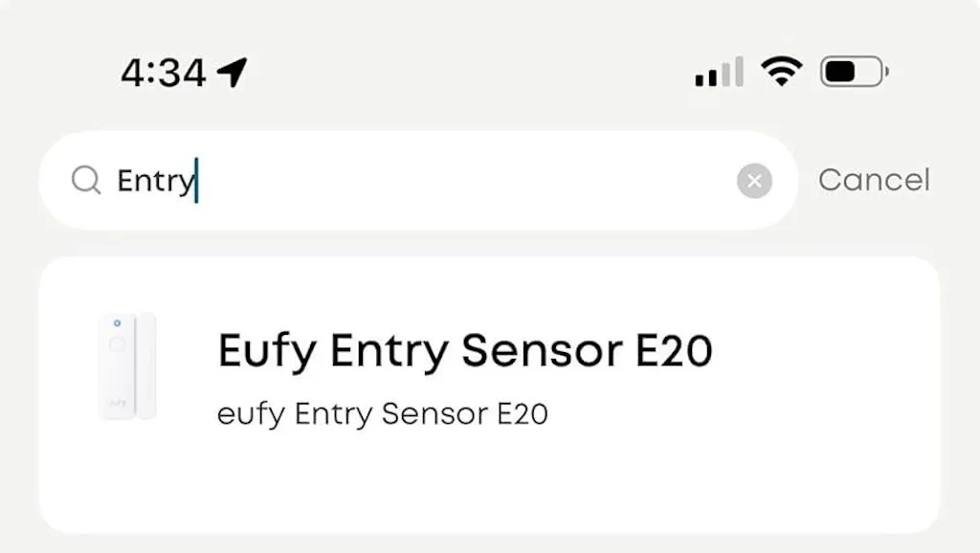
Task: Tap the location services arrow icon
Action: [x=232, y=72]
